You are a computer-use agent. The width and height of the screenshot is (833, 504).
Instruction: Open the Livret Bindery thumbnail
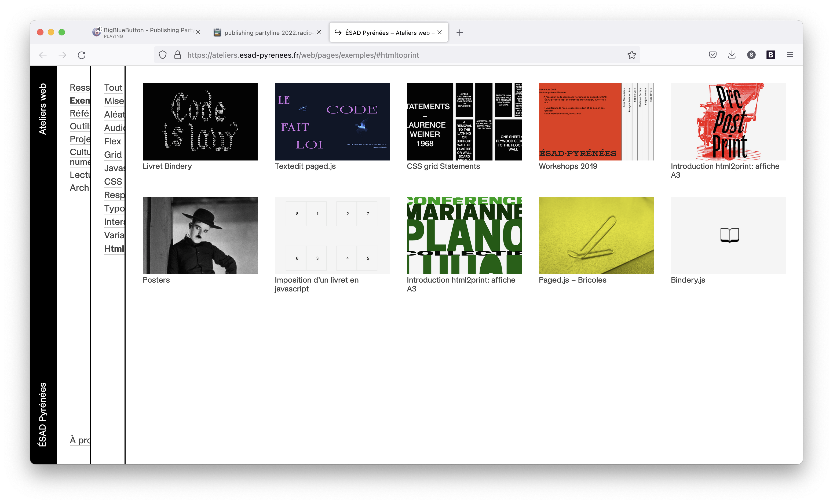coord(200,122)
